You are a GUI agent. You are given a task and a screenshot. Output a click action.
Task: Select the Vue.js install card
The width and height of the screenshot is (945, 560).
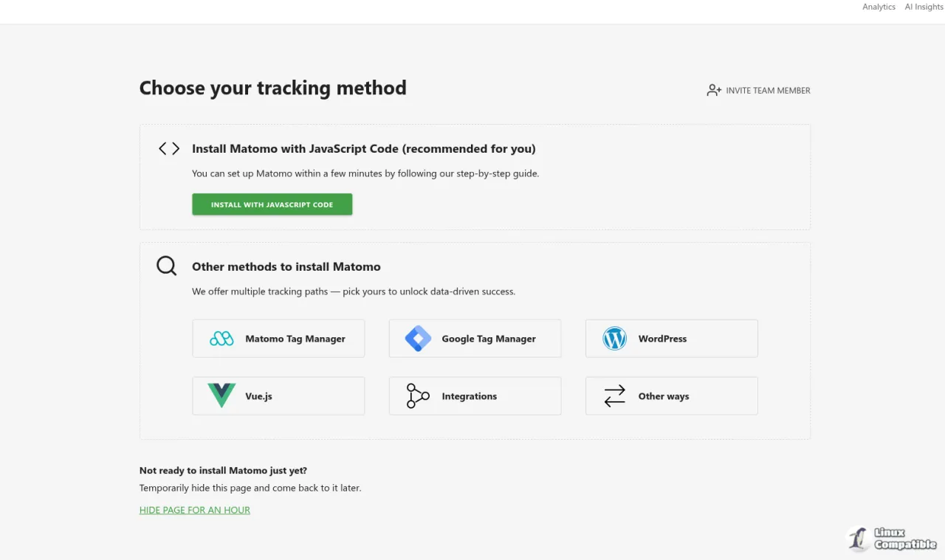[278, 396]
